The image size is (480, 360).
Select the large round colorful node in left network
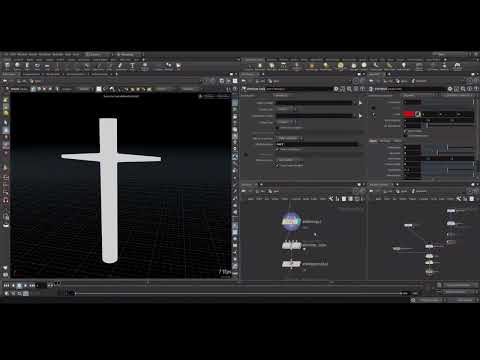point(291,222)
